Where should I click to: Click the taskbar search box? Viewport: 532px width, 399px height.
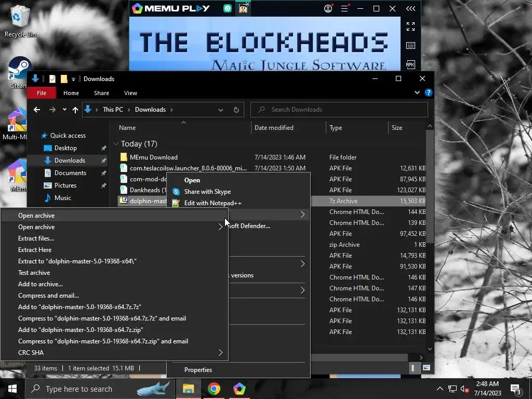100,389
